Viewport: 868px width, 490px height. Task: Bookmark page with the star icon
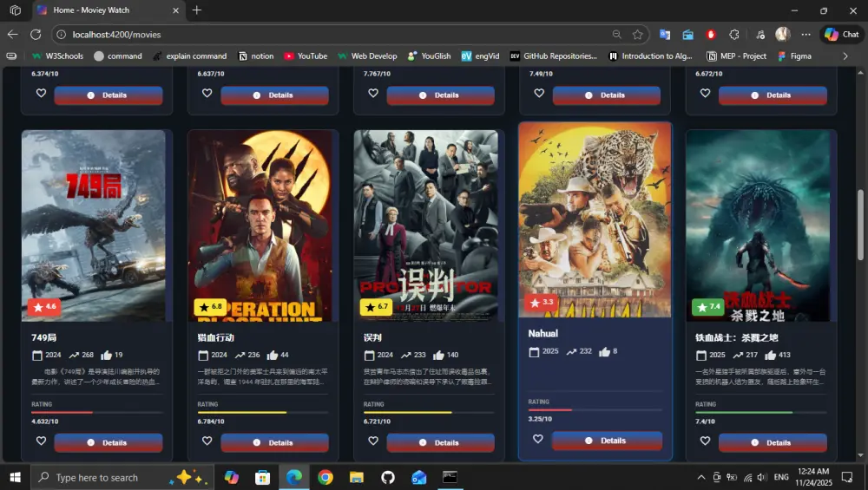click(638, 35)
